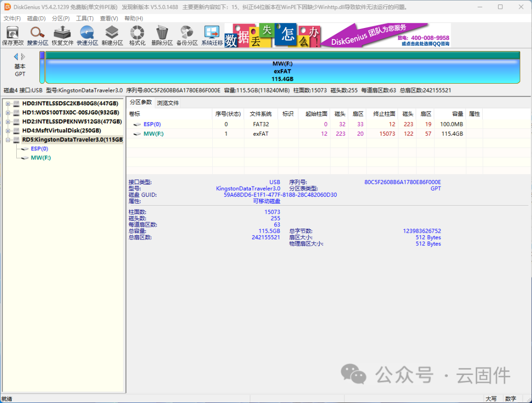532x403 pixels.
Task: Select the ESP(0) tree item
Action: 39,149
